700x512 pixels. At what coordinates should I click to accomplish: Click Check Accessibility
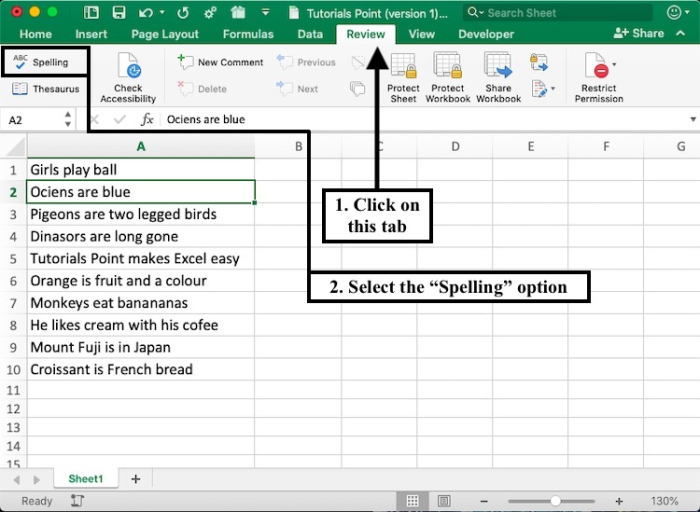128,78
